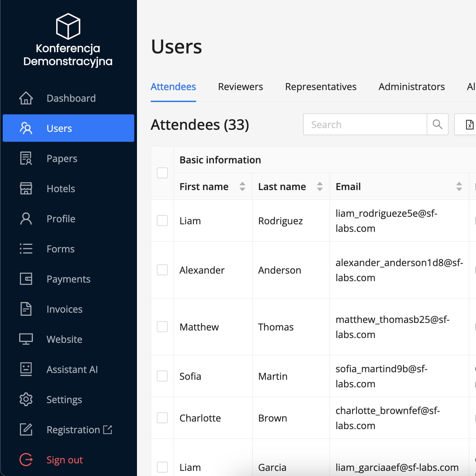Click the Registration pencil icon
476x476 pixels.
tap(26, 430)
